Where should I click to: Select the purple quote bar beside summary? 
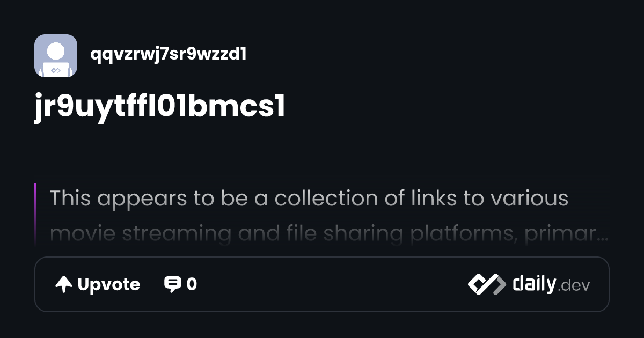click(x=35, y=215)
